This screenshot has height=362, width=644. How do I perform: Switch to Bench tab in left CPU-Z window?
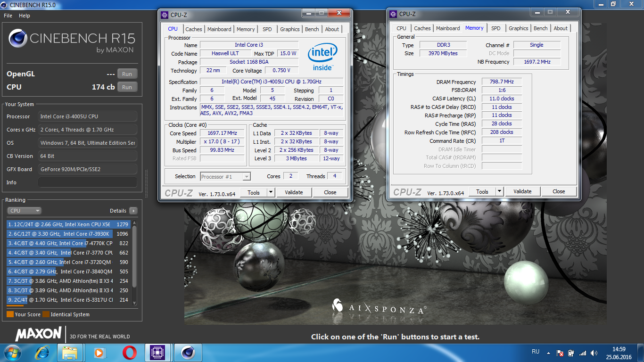click(x=312, y=29)
